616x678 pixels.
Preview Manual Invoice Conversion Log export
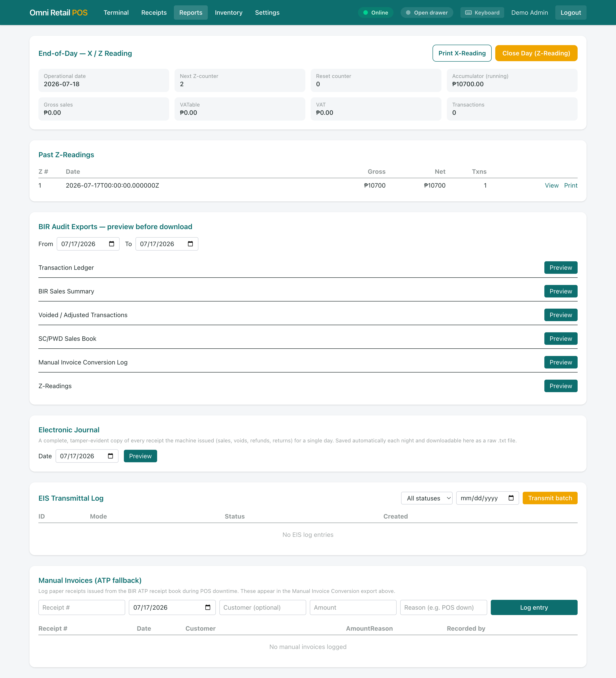tap(561, 362)
